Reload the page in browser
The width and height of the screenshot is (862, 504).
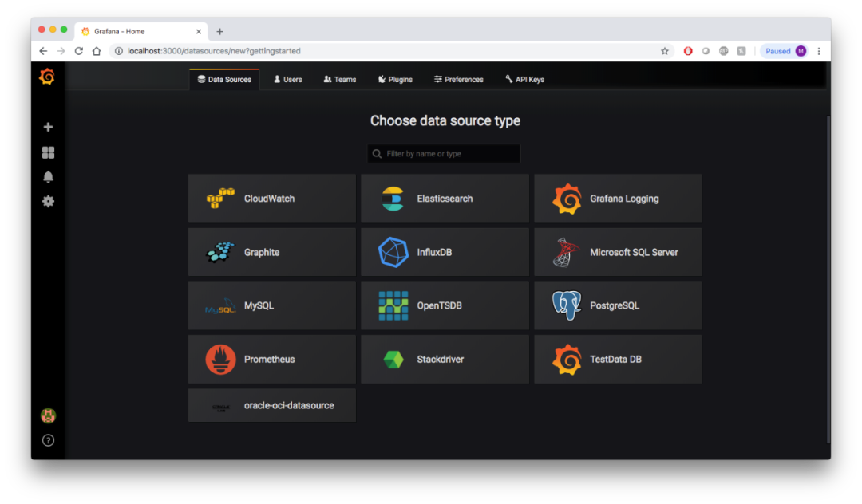click(x=78, y=51)
